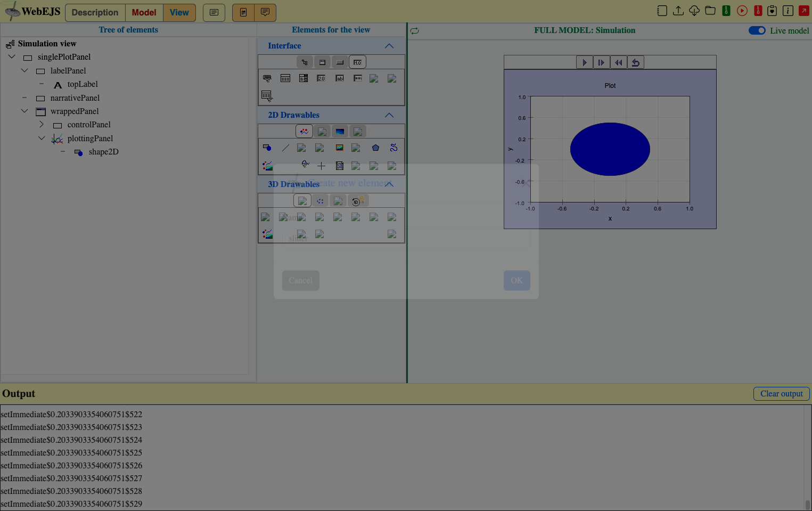
Task: Open the folder icon in top toolbar
Action: [710, 11]
